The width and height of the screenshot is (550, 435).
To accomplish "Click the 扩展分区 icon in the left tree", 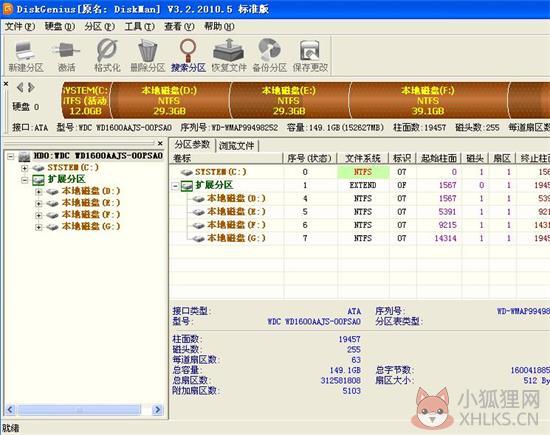I will pos(38,180).
